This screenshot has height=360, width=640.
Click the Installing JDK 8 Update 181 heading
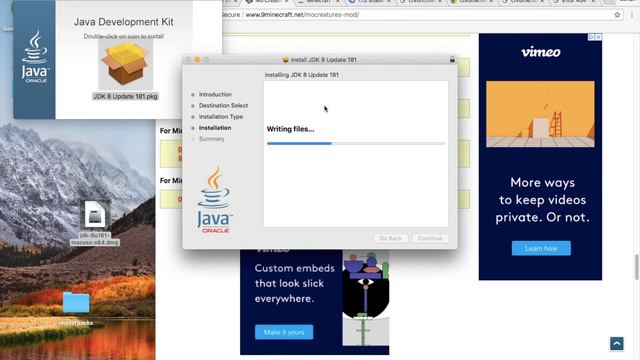tap(302, 75)
